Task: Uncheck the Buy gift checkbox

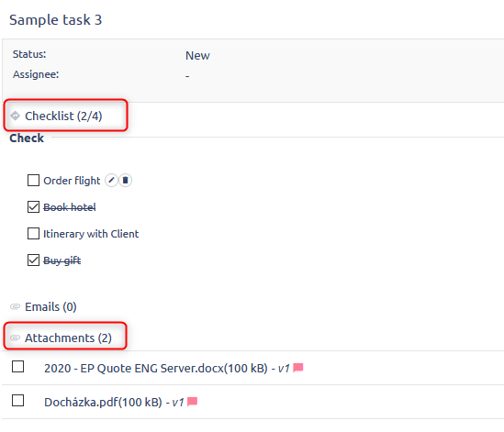Action: tap(33, 260)
